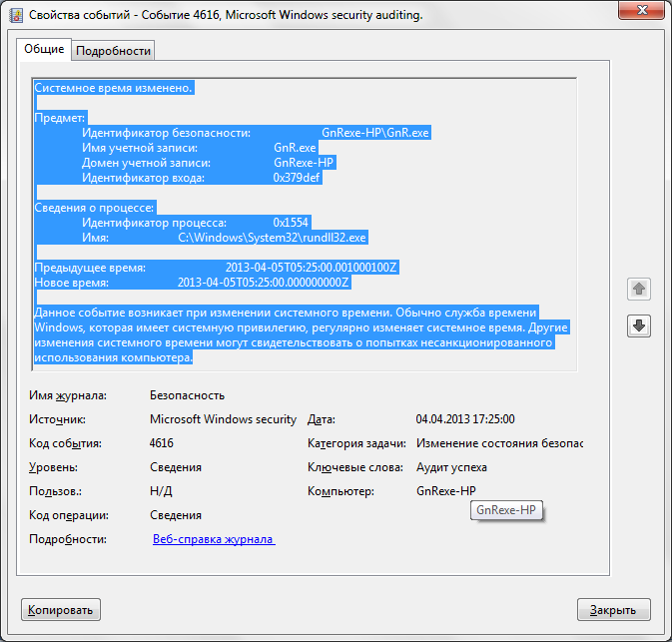Screen dimensions: 672x642
Task: Click the source value Microsoft Windows security
Action: click(x=223, y=419)
